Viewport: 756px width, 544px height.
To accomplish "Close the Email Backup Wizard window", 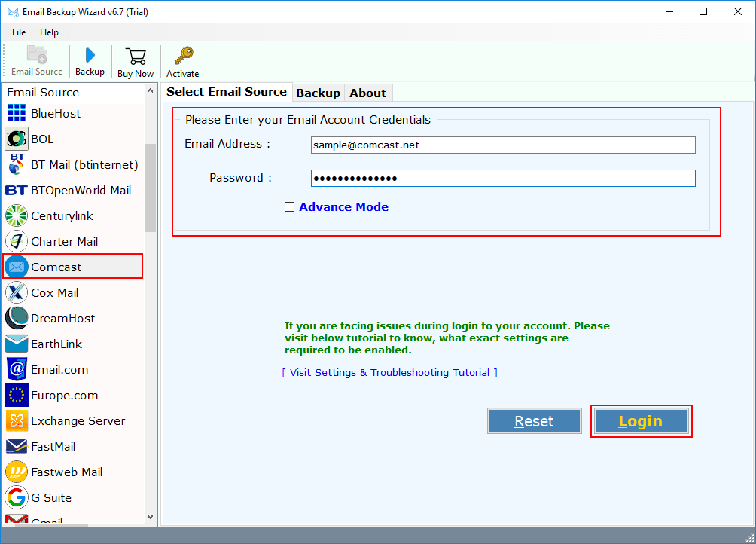I will pyautogui.click(x=738, y=11).
